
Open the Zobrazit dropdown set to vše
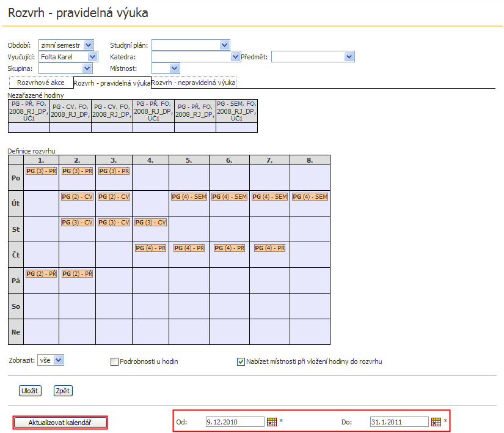[51, 360]
